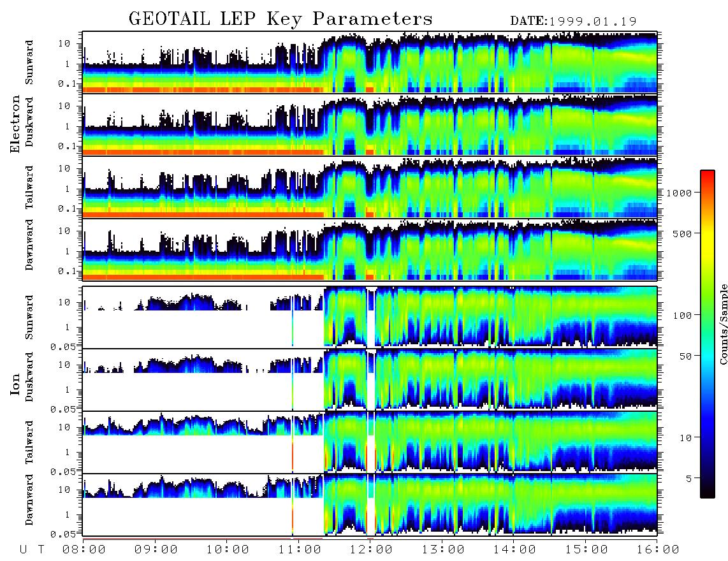Click the colorbar tick label '10'
The width and height of the screenshot is (728, 561).
[x=685, y=437]
